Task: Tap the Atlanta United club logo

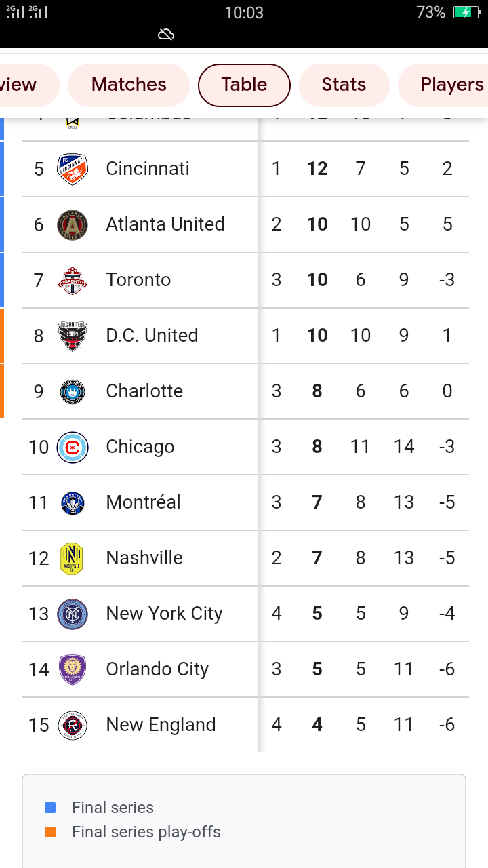Action: click(x=73, y=224)
